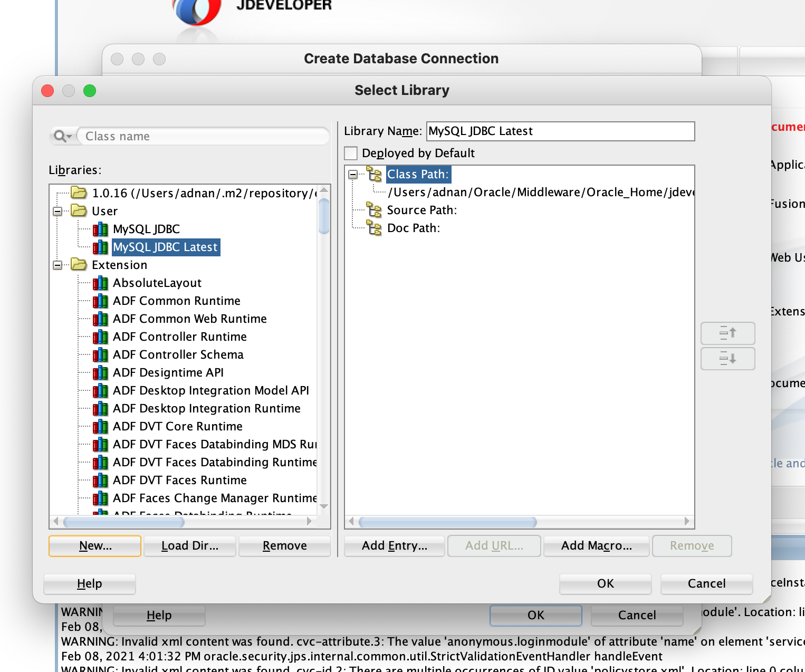Click the Doc Path tree node icon
805x672 pixels.
coord(375,228)
